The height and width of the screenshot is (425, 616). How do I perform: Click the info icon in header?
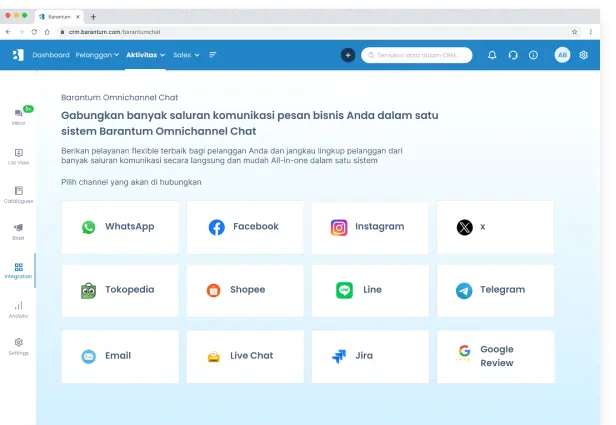click(x=533, y=55)
